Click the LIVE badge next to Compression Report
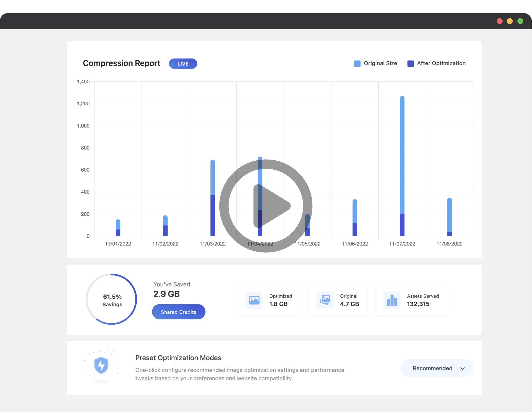 (183, 64)
